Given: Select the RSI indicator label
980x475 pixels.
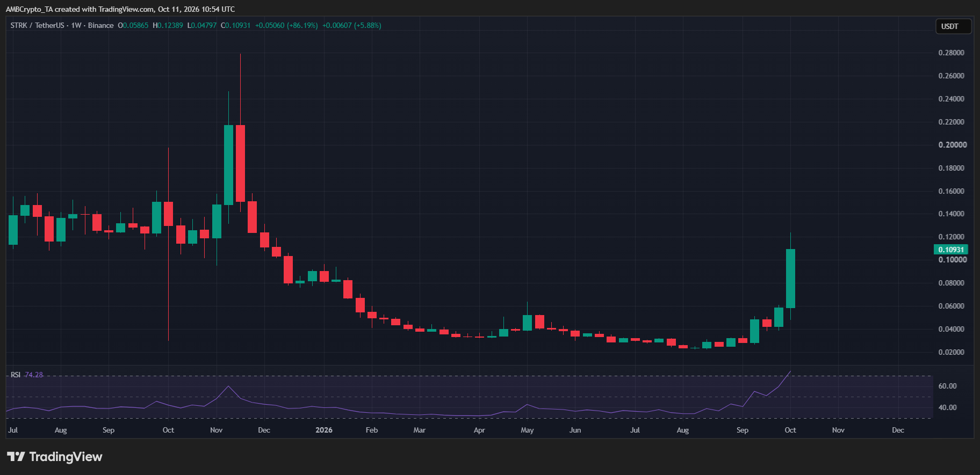Looking at the screenshot, I should click(x=16, y=375).
